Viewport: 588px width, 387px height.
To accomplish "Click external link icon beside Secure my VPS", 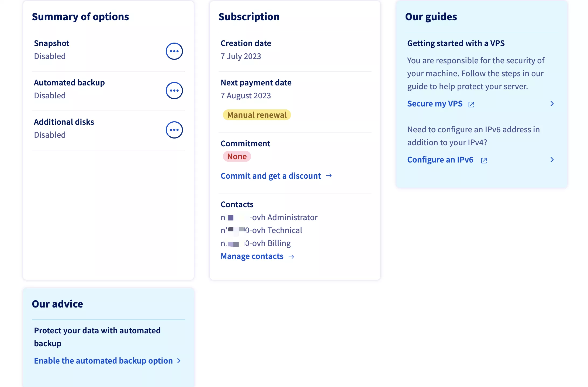I will (471, 105).
